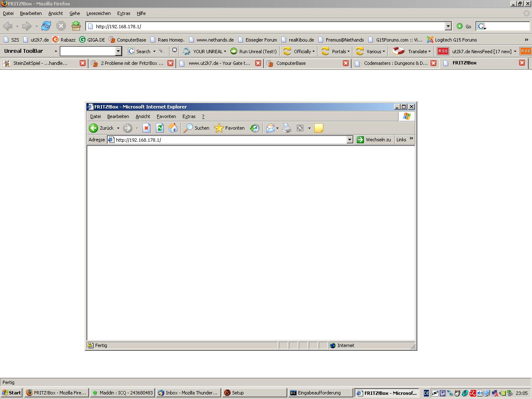Click the Internet Explorer stop (red X) icon
532x399 pixels.
point(146,128)
